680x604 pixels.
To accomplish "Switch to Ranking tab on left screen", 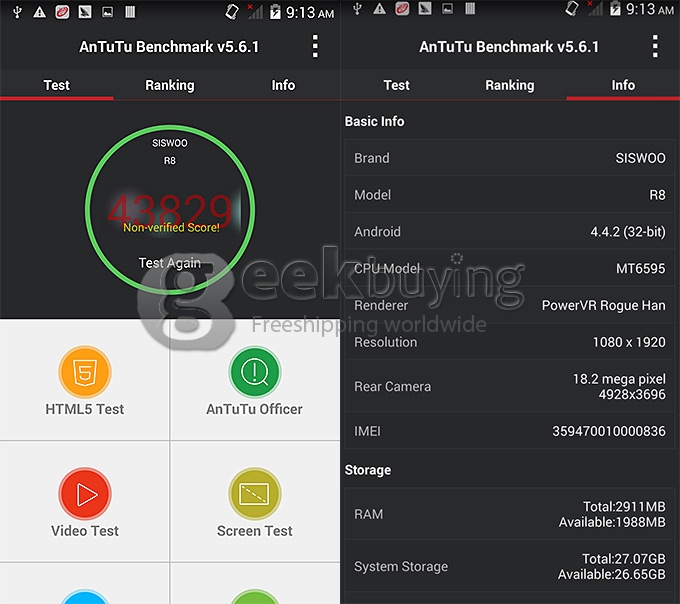I will point(170,85).
